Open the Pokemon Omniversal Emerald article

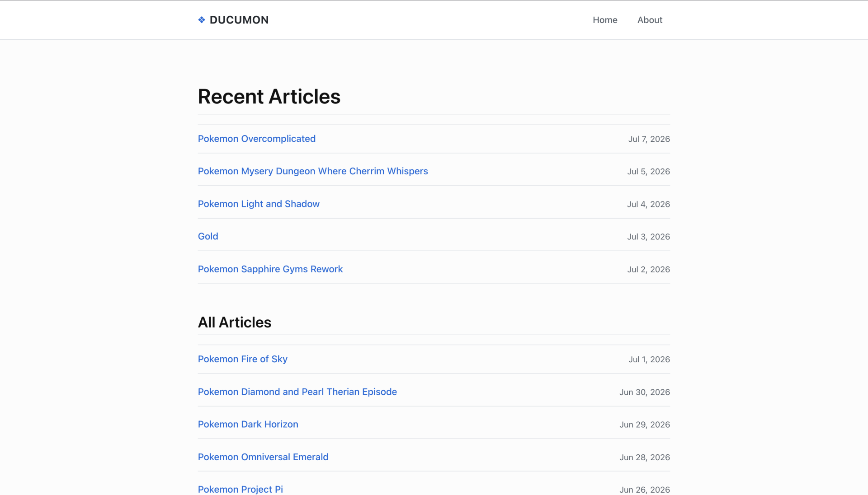tap(263, 457)
